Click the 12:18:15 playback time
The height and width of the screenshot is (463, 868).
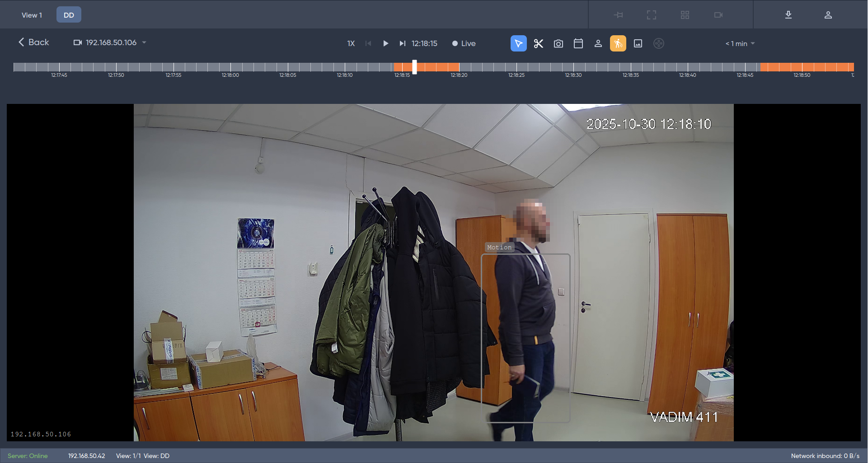(424, 43)
